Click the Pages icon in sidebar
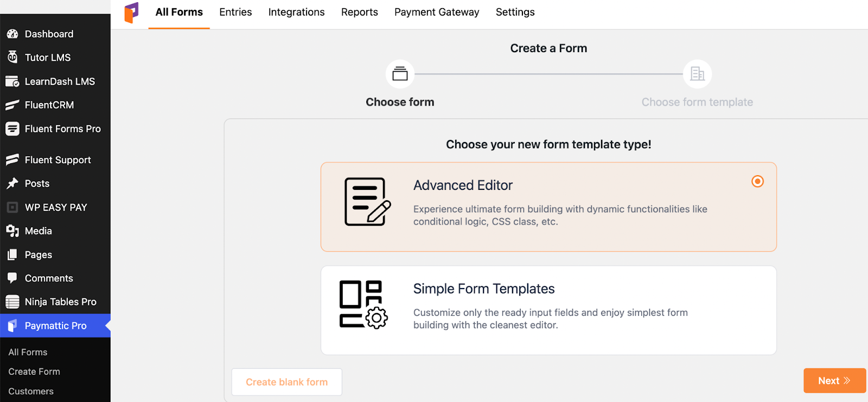Image resolution: width=868 pixels, height=402 pixels. (x=12, y=254)
